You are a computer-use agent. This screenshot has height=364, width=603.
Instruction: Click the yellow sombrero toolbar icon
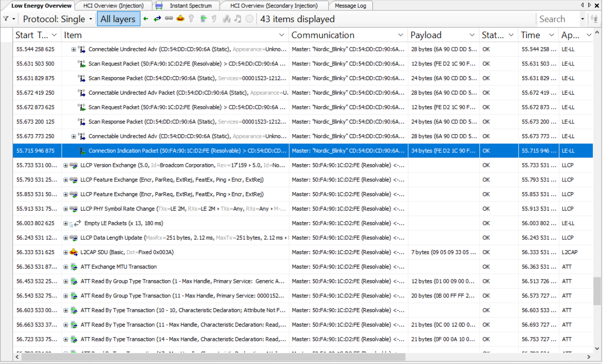click(x=181, y=19)
